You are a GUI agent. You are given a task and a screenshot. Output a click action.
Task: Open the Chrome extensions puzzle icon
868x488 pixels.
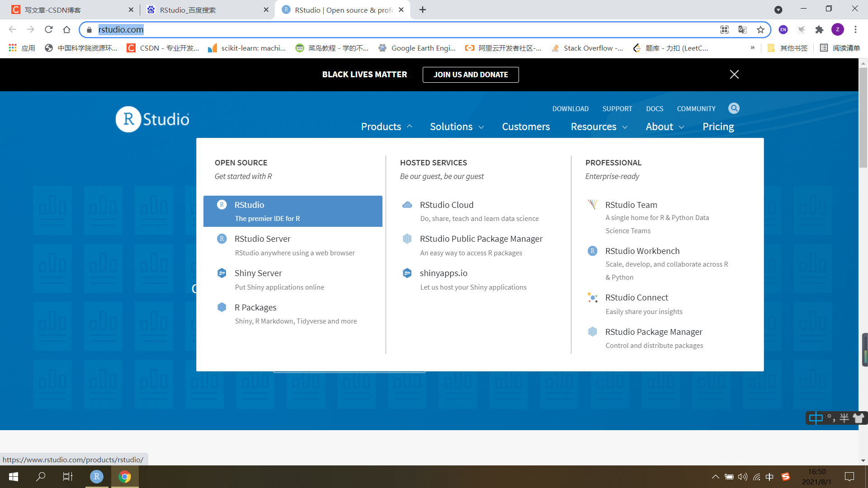coord(819,30)
